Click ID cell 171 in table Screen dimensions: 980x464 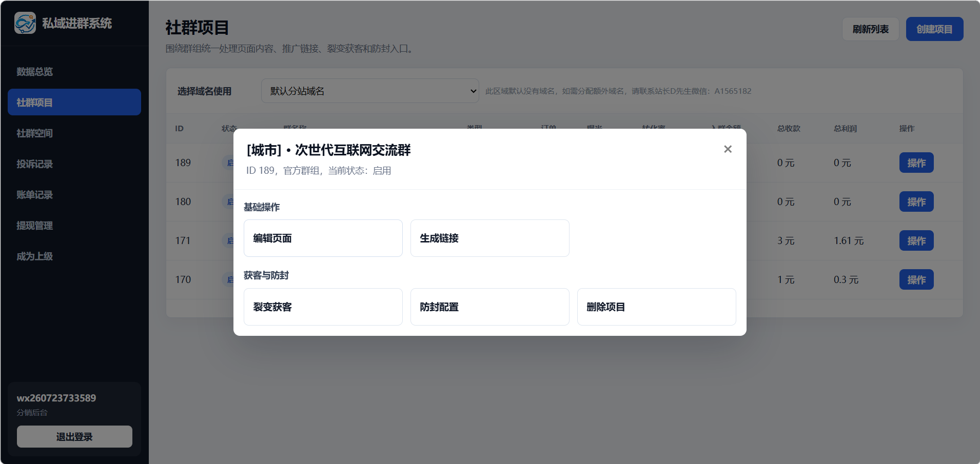(x=183, y=240)
